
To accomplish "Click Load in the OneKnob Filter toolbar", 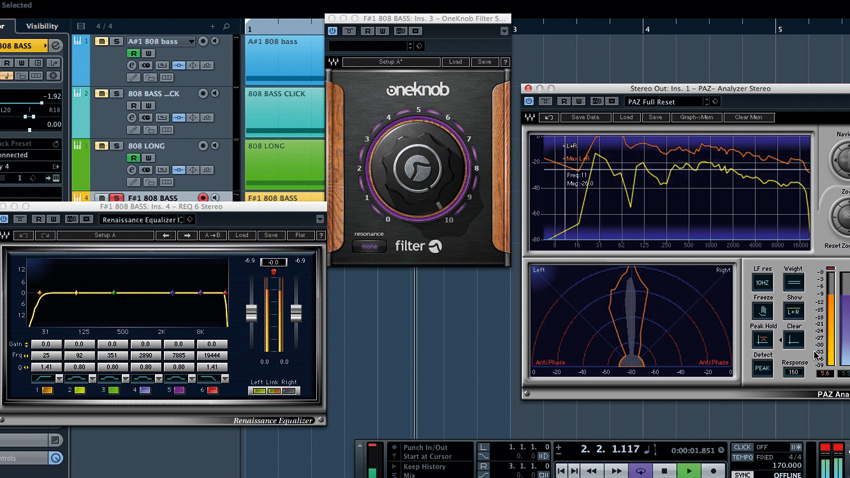I will 455,62.
